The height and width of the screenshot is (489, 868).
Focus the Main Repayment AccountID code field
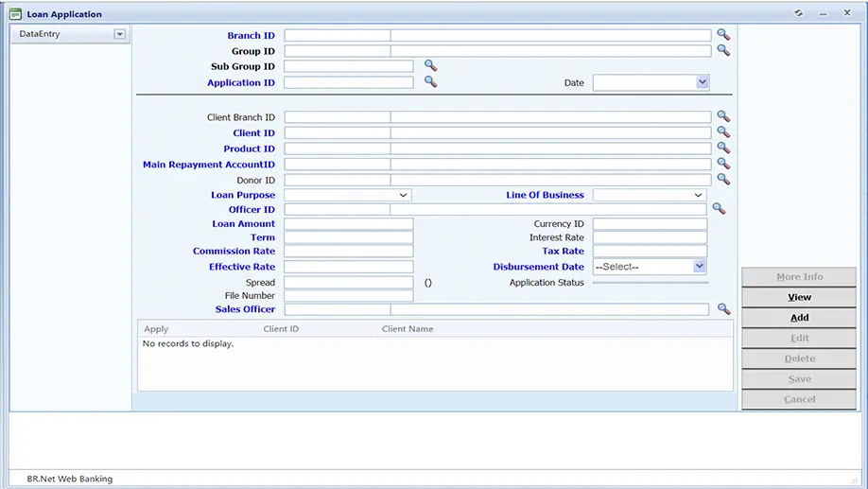[338, 165]
